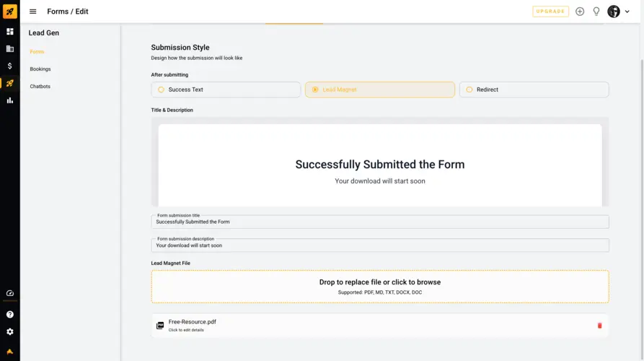Open the hamburger navigation menu
644x361 pixels.
click(x=33, y=12)
